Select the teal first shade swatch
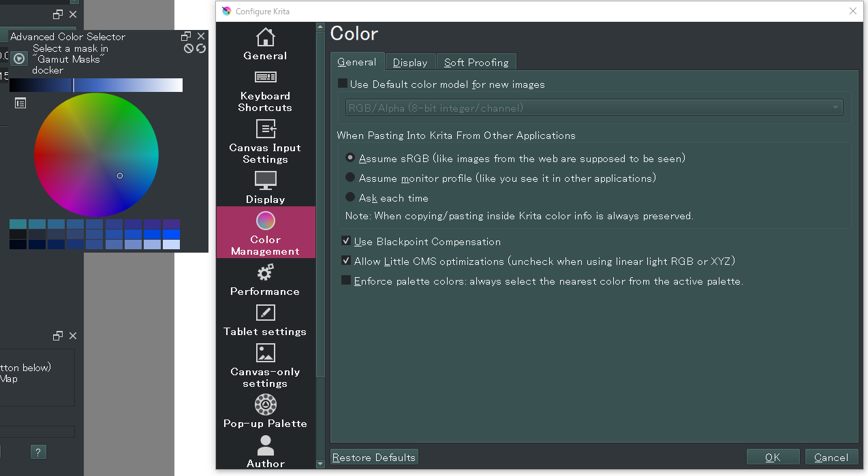868x476 pixels. coord(18,223)
